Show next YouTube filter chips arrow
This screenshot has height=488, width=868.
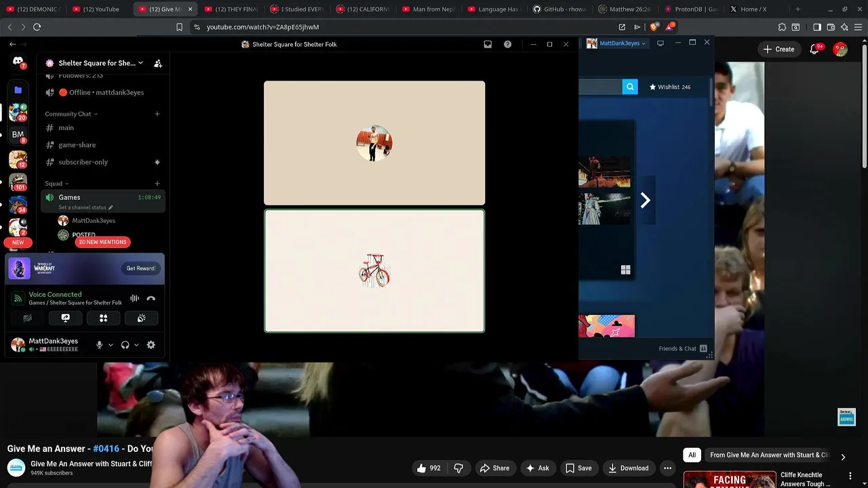(x=843, y=457)
